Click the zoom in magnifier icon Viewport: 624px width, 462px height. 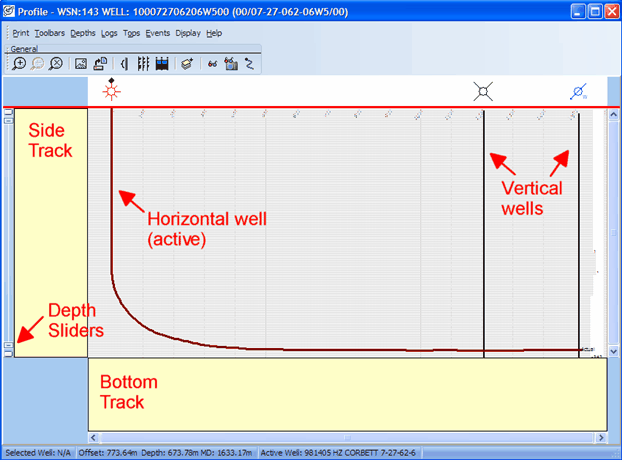point(20,63)
